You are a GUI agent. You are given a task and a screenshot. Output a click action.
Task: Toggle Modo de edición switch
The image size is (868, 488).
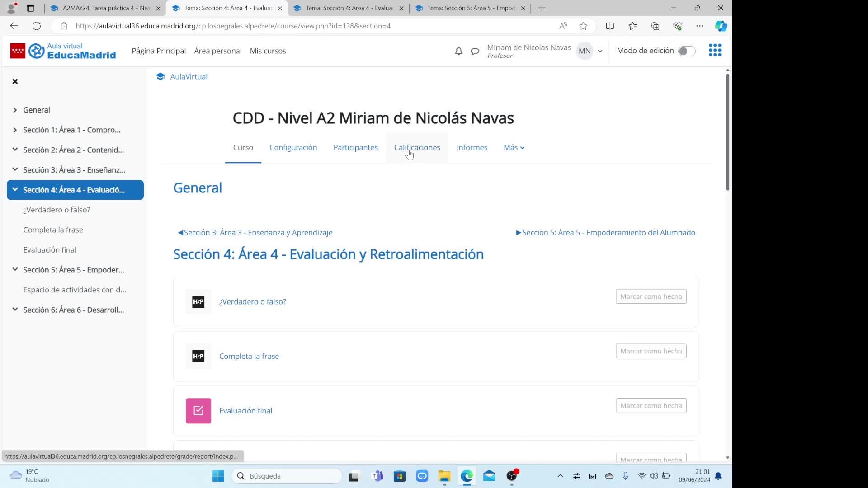coord(686,51)
